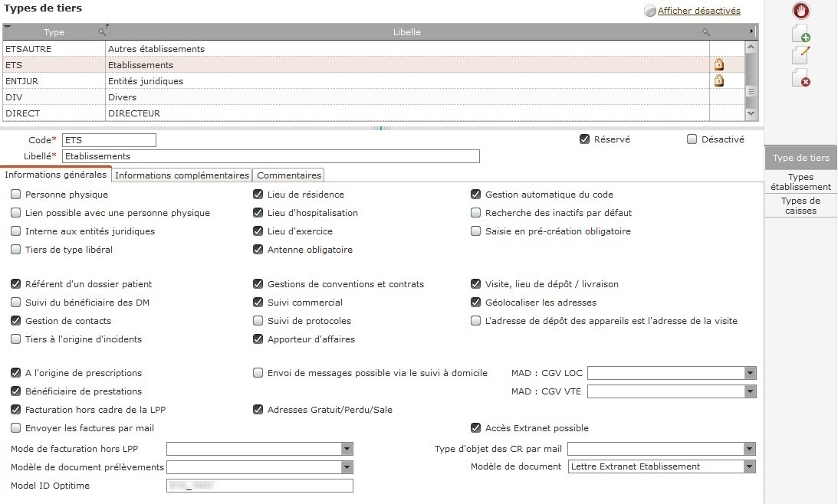
Task: Click the edit document pencil icon
Action: 800,55
